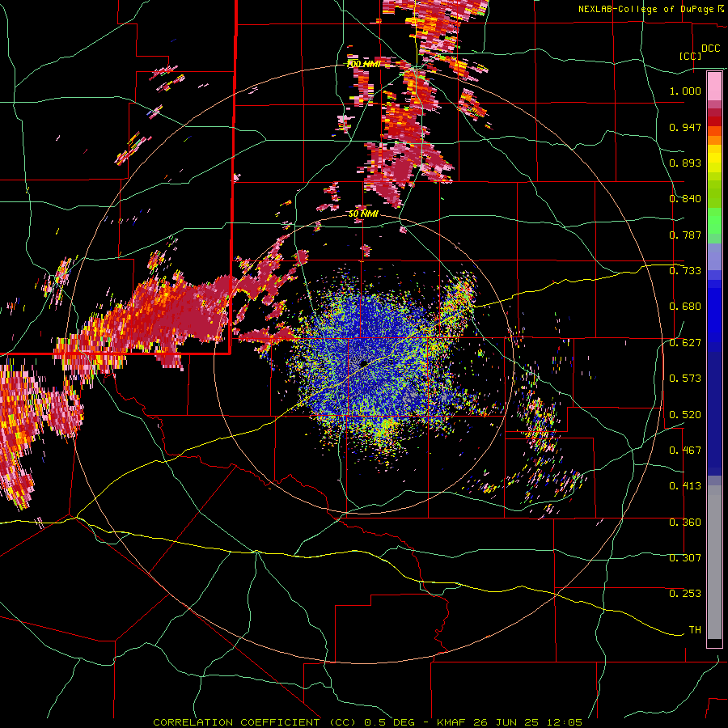The image size is (728, 728).
Task: Select the 0.893 scale value
Action: (685, 163)
